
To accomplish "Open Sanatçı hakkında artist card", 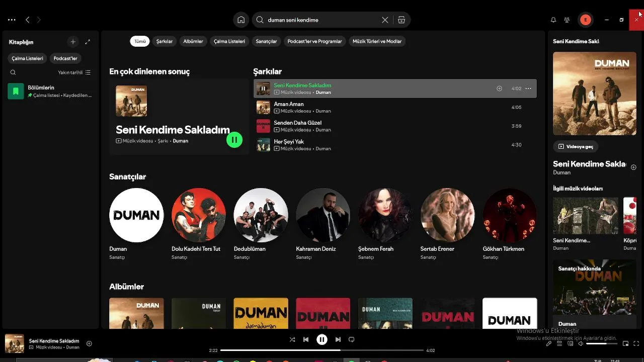I will (595, 294).
